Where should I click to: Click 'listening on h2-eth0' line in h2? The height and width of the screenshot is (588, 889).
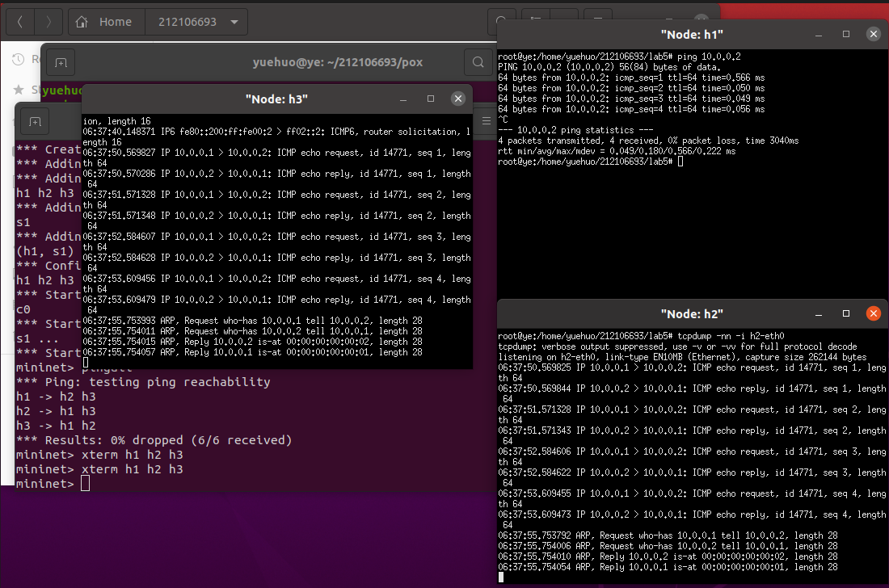click(682, 357)
